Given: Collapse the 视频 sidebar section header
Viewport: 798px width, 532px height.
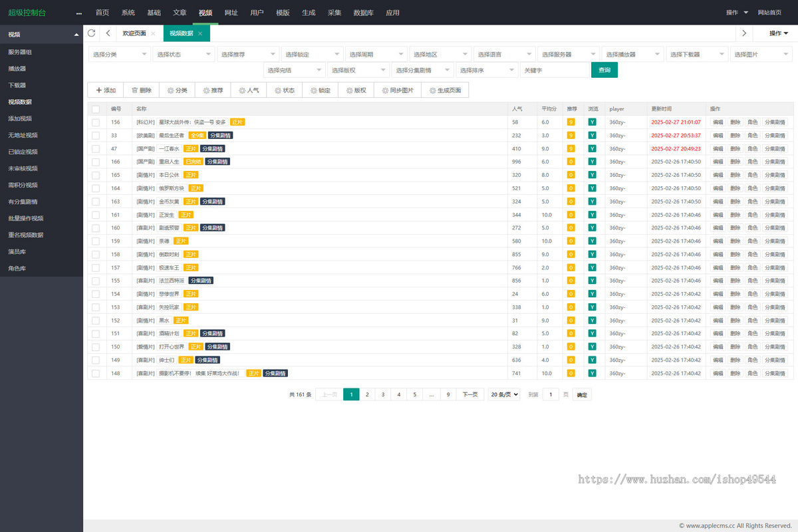Looking at the screenshot, I should coord(41,35).
